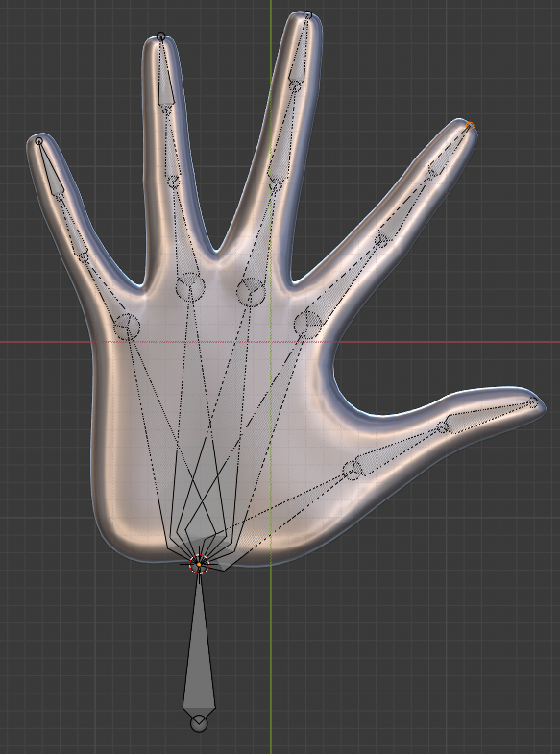Click the thumb tip bone joint

532,403
